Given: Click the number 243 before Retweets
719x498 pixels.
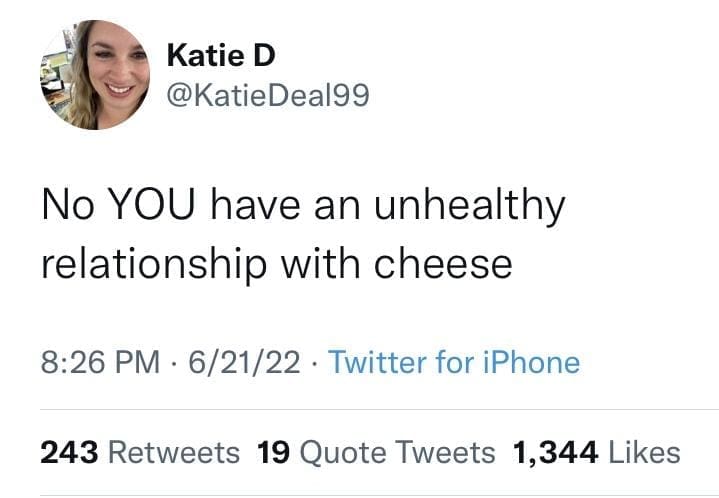Looking at the screenshot, I should pyautogui.click(x=69, y=452).
